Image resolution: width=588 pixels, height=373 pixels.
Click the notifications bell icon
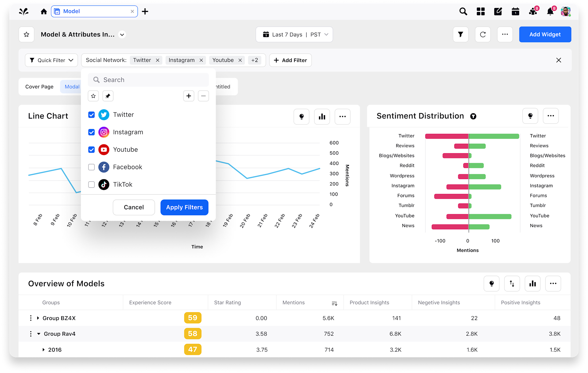click(x=550, y=11)
